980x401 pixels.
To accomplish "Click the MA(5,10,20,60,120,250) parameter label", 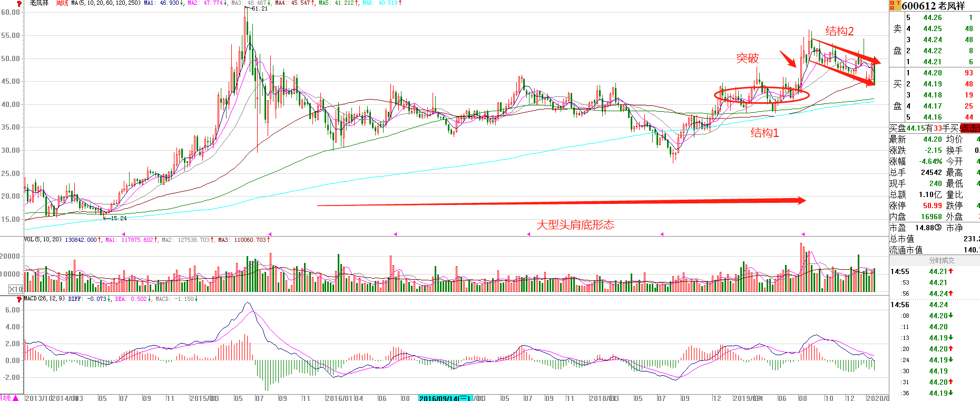I will tap(106, 3).
